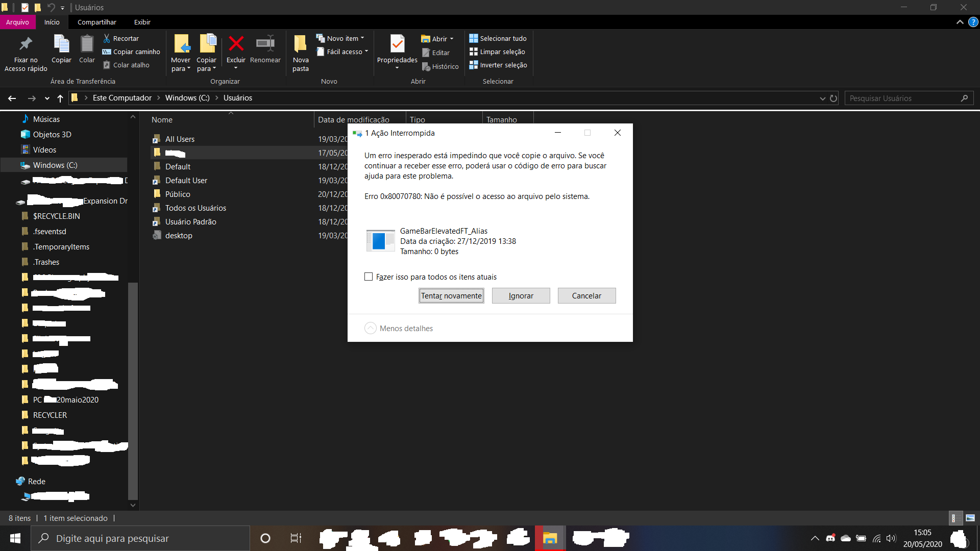Viewport: 980px width, 551px height.
Task: Switch to the Exibir tab
Action: (142, 22)
